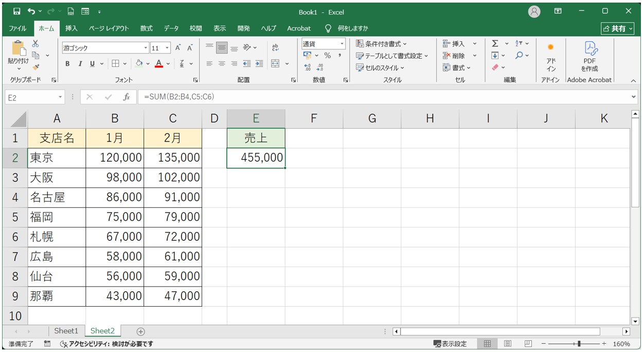Open the font name dropdown 游ゴシック
This screenshot has width=644, height=352.
pos(146,48)
